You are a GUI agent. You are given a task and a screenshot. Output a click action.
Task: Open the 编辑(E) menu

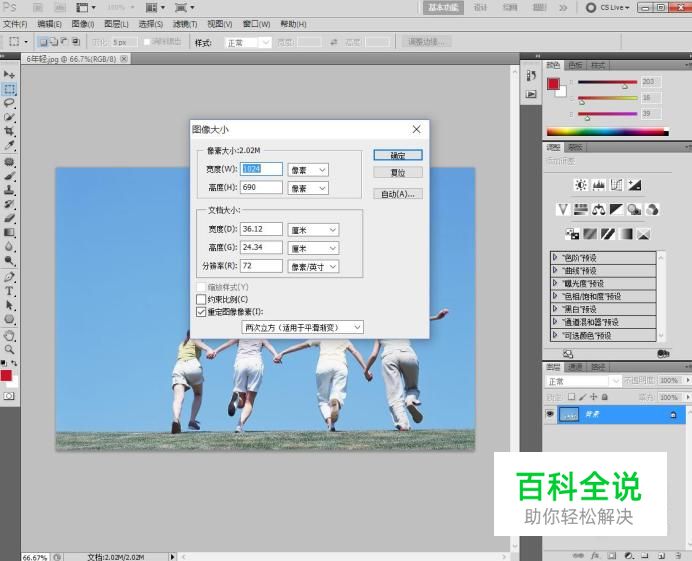(x=49, y=24)
